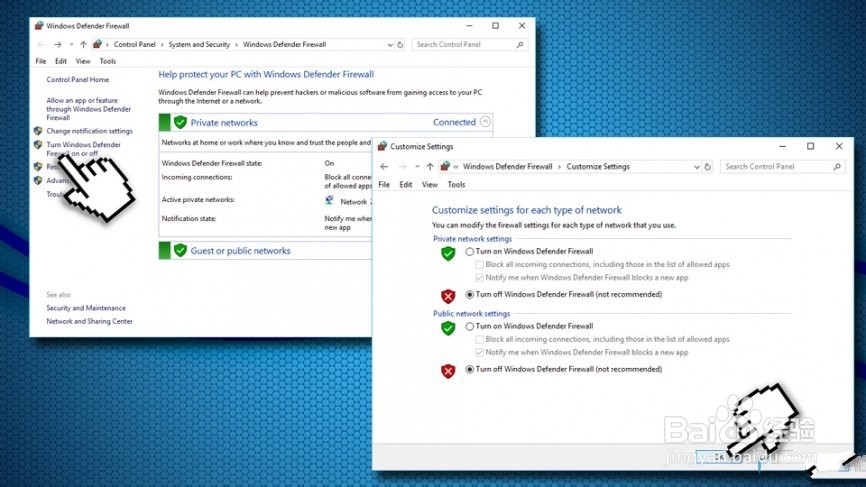Open address bar dropdown in Windows Defender Firewall window

click(390, 45)
